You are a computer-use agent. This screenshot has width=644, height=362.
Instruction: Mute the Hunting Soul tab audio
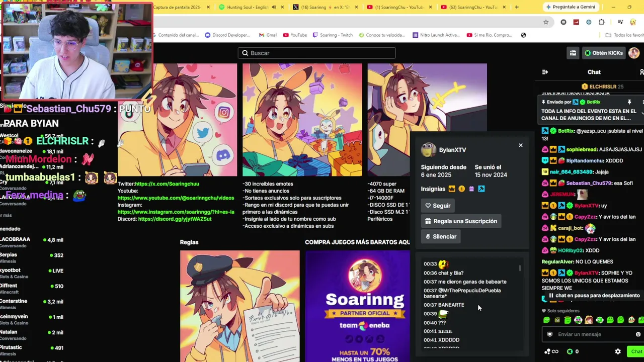(274, 7)
